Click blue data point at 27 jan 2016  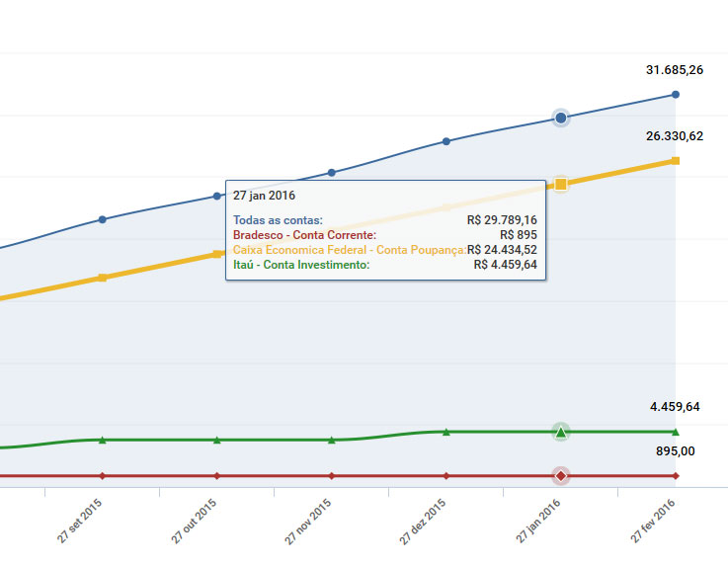coord(561,118)
